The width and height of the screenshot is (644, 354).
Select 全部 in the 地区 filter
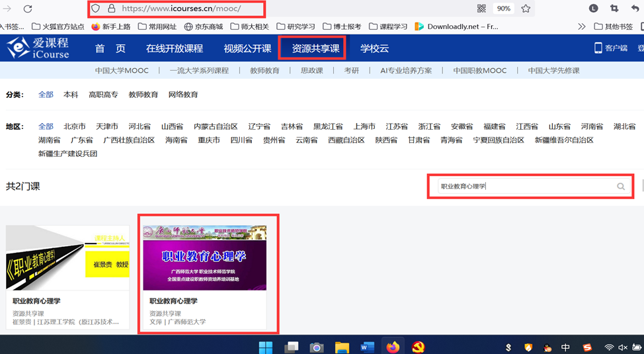[x=46, y=126]
